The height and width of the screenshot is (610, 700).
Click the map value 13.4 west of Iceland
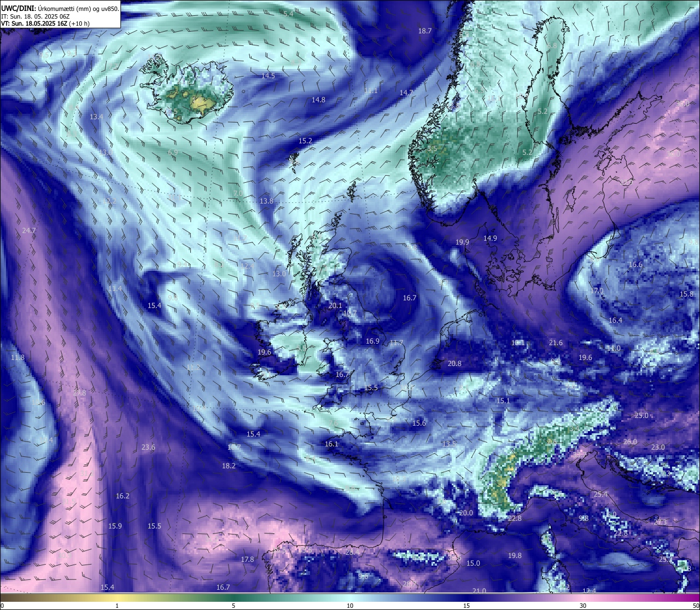click(x=96, y=117)
